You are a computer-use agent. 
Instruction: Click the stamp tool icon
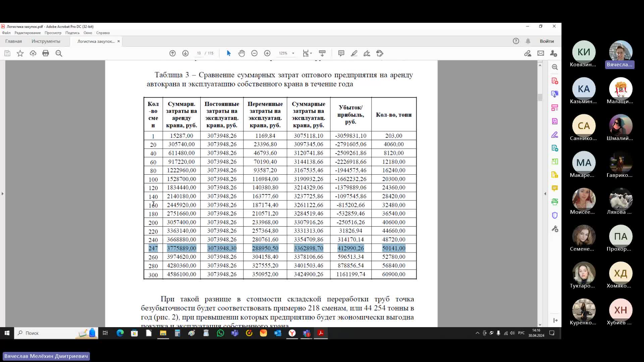[380, 53]
